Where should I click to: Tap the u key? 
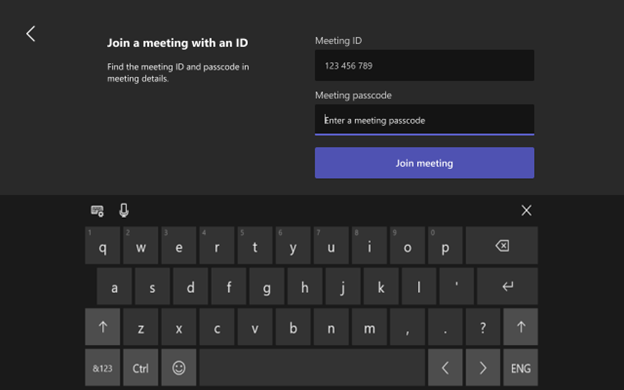331,246
